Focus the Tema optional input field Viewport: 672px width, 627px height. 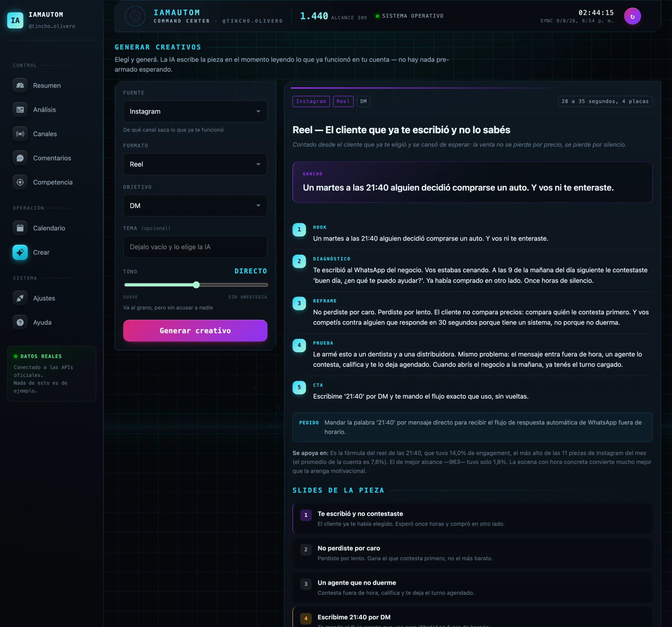pyautogui.click(x=195, y=247)
